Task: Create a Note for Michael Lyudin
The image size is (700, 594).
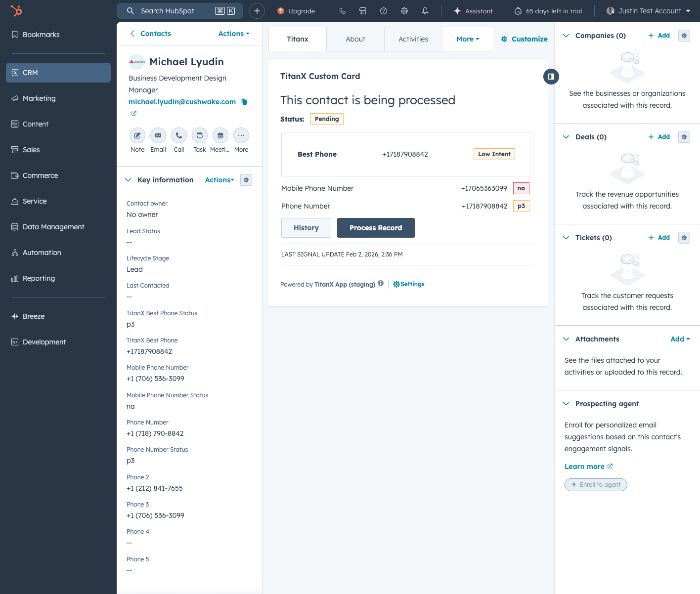Action: pos(137,135)
